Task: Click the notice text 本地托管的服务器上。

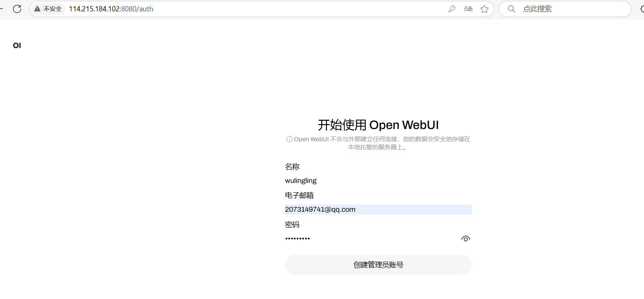Action: click(x=378, y=147)
